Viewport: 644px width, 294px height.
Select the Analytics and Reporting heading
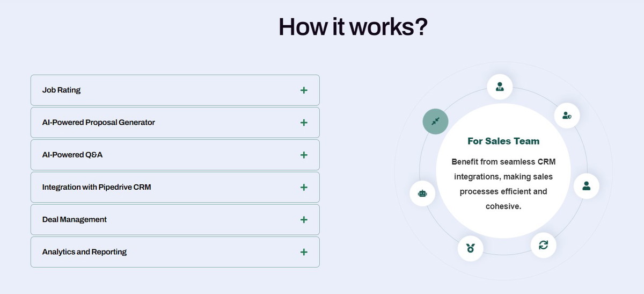point(84,252)
